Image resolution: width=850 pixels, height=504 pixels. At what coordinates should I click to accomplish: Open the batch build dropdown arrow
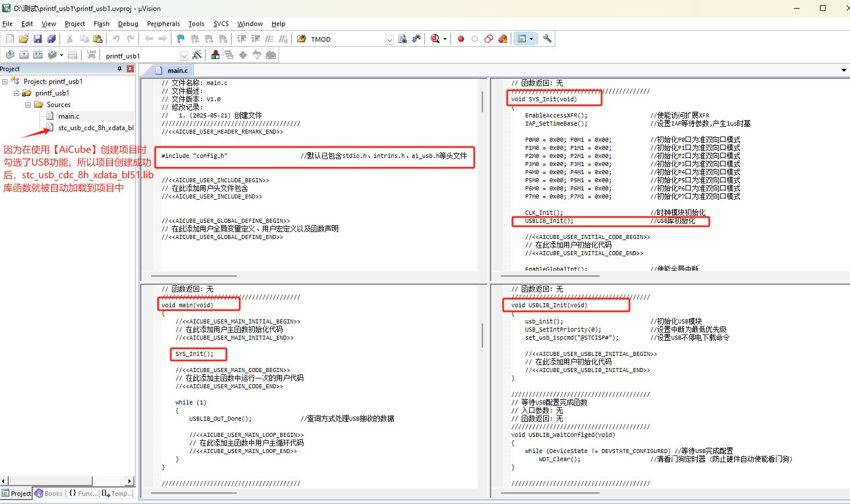click(x=61, y=55)
